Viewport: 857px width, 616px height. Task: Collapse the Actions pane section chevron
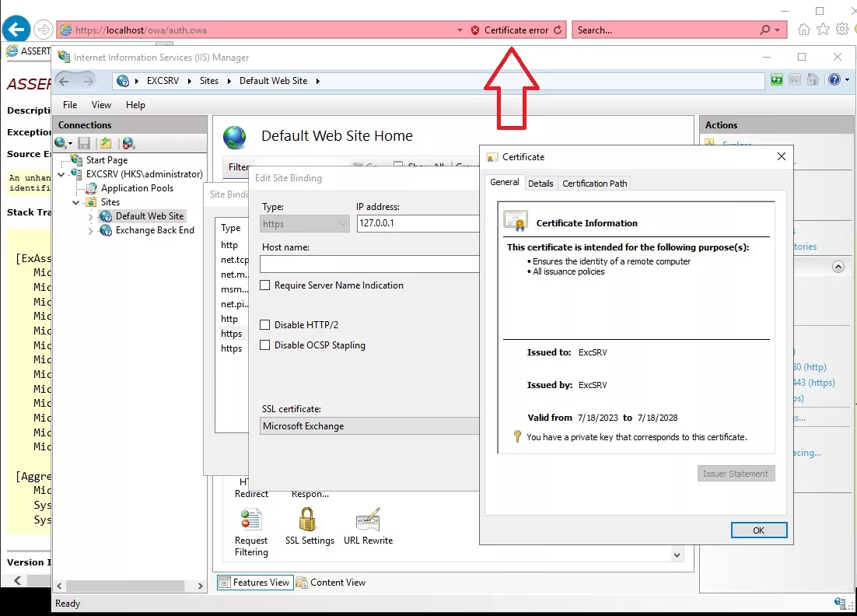pyautogui.click(x=838, y=267)
